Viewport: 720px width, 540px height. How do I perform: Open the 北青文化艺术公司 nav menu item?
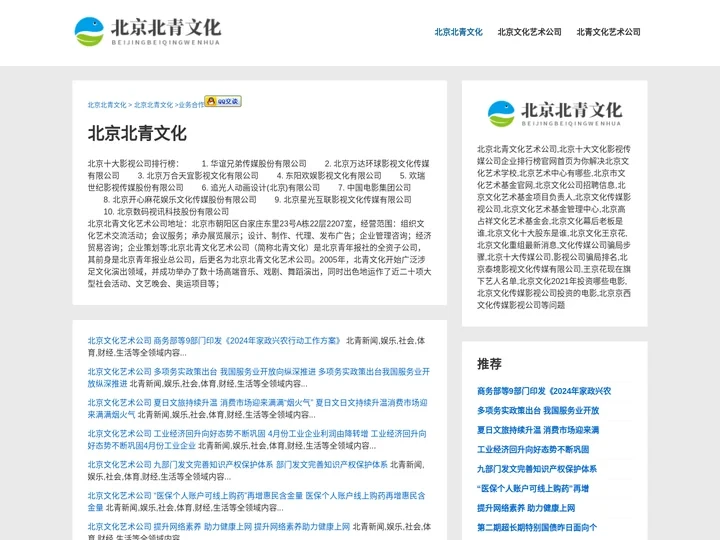point(608,32)
